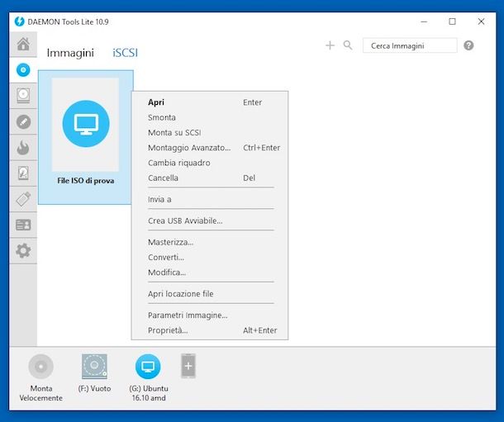This screenshot has height=422, width=504.
Task: Click the help question mark icon
Action: pos(468,45)
